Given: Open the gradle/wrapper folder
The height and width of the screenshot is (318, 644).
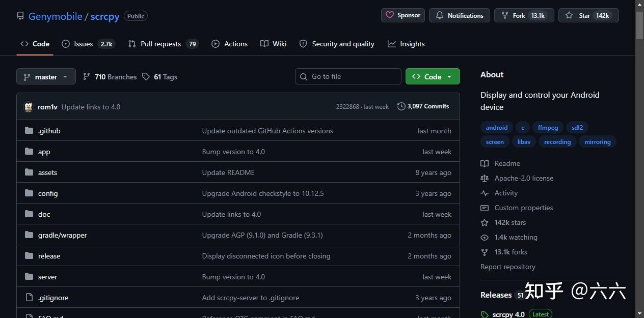Looking at the screenshot, I should [62, 235].
